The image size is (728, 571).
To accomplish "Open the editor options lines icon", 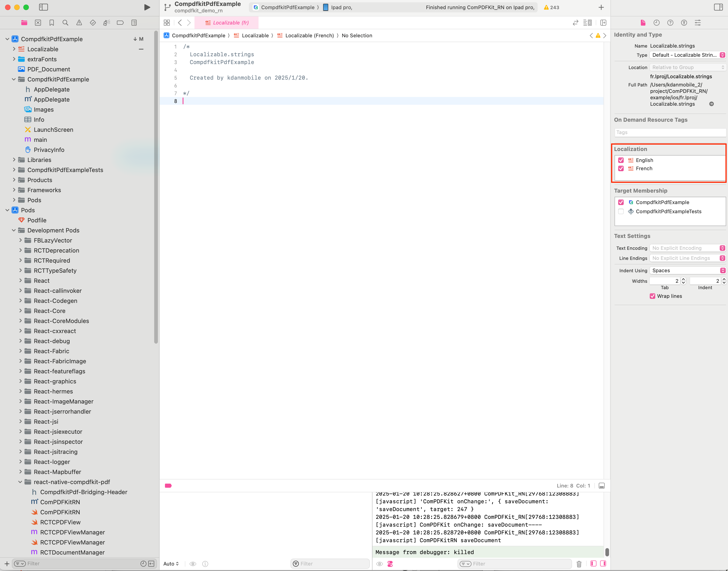I will coord(588,23).
